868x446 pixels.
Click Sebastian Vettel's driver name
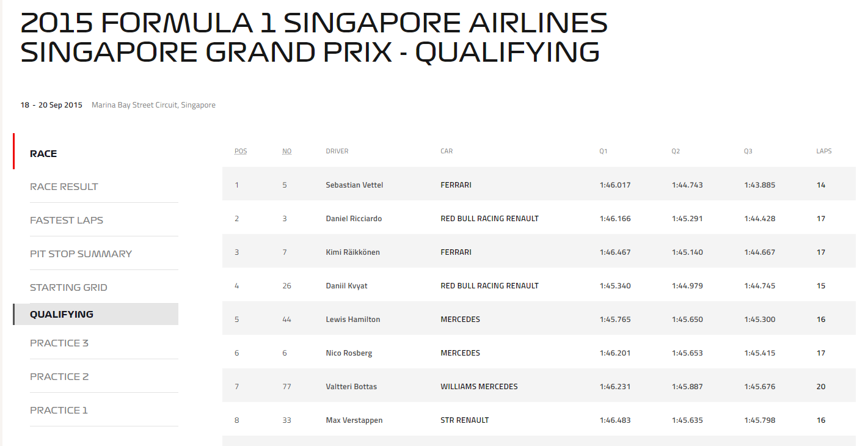(x=354, y=185)
